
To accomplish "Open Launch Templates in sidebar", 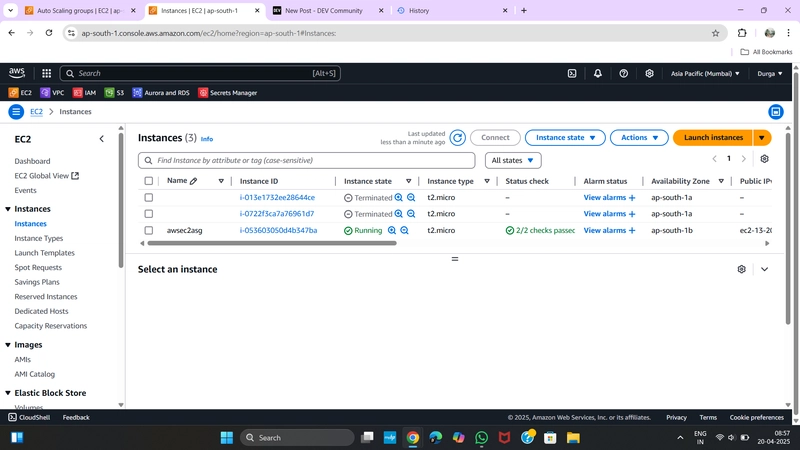I will [44, 253].
